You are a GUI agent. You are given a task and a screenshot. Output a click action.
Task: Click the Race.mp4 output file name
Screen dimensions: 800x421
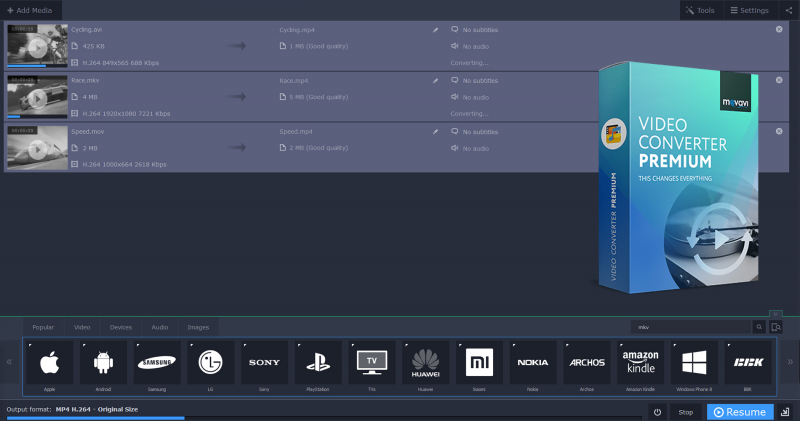click(x=293, y=81)
